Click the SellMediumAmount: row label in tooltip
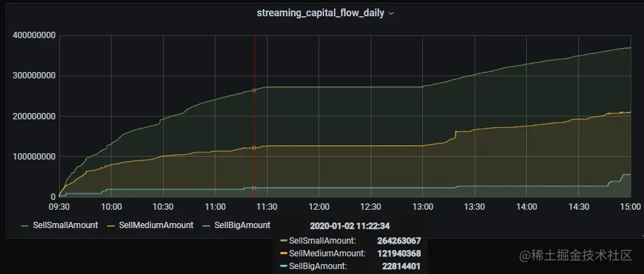The image size is (644, 274). (x=328, y=254)
